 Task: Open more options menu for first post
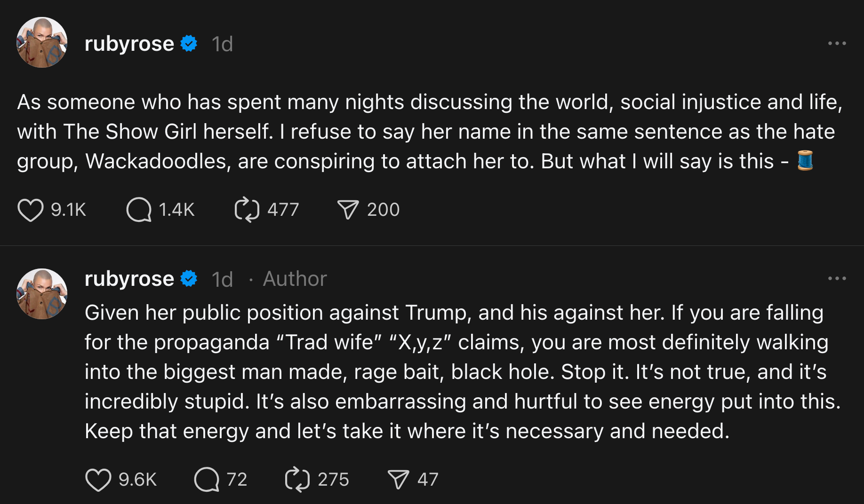point(837,43)
